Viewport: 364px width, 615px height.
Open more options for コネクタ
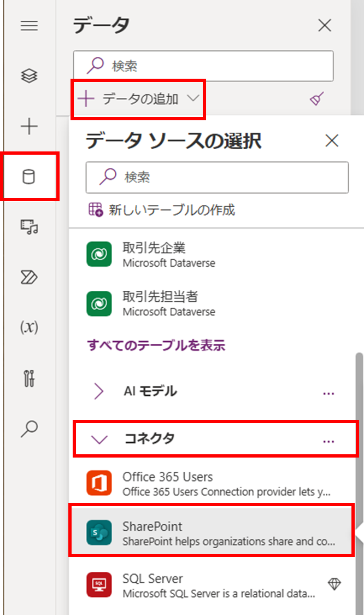328,441
